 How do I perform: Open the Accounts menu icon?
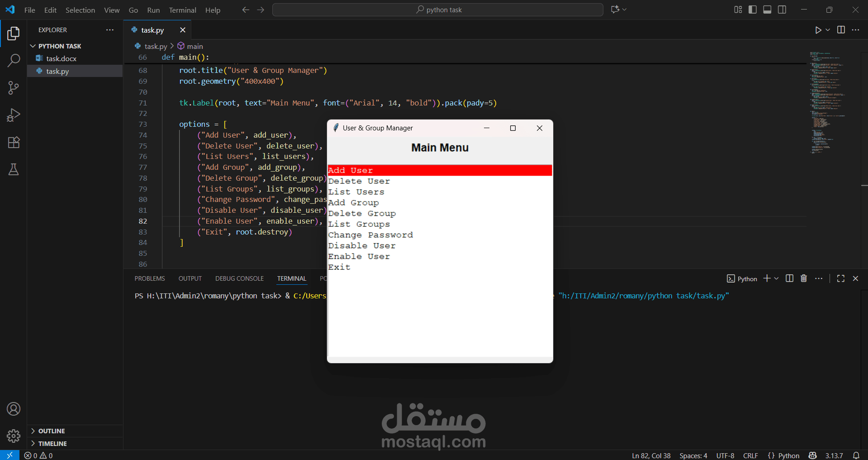pyautogui.click(x=14, y=409)
